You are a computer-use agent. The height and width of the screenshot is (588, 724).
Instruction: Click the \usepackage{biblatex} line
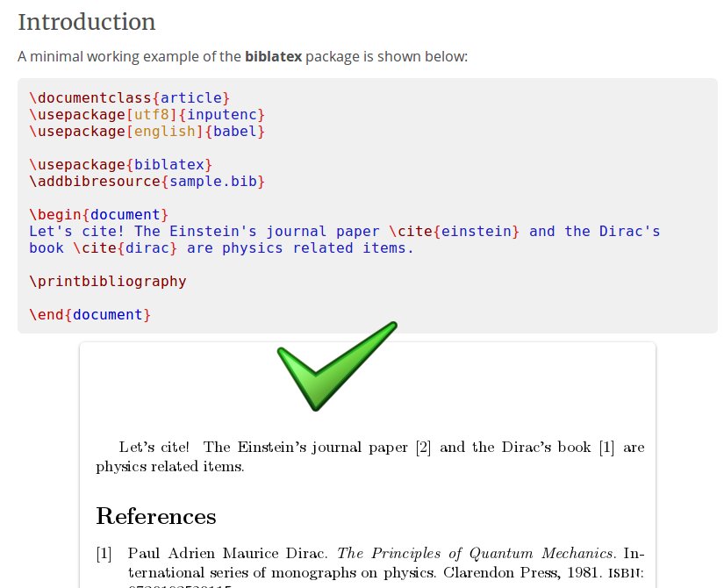tap(120, 164)
